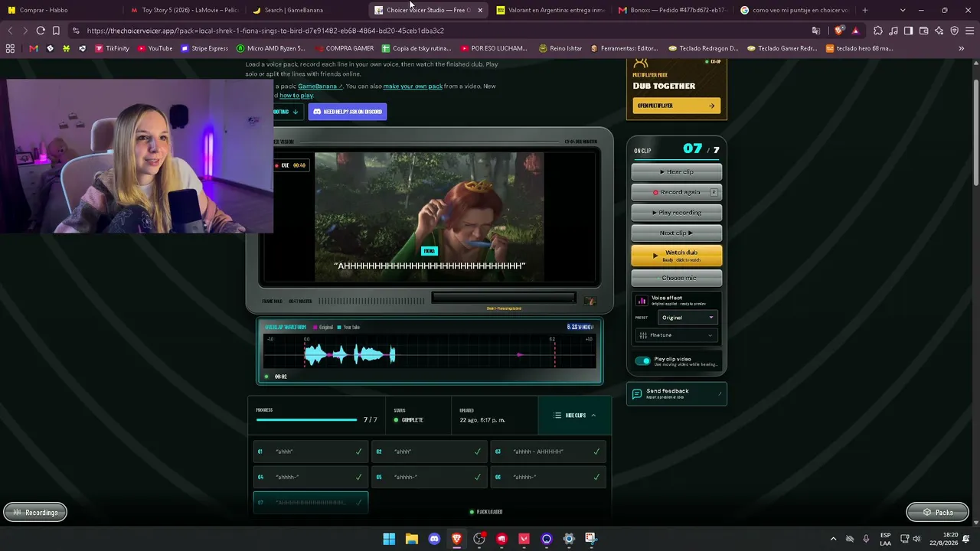Click the Choose mic button
980x551 pixels.
point(677,278)
